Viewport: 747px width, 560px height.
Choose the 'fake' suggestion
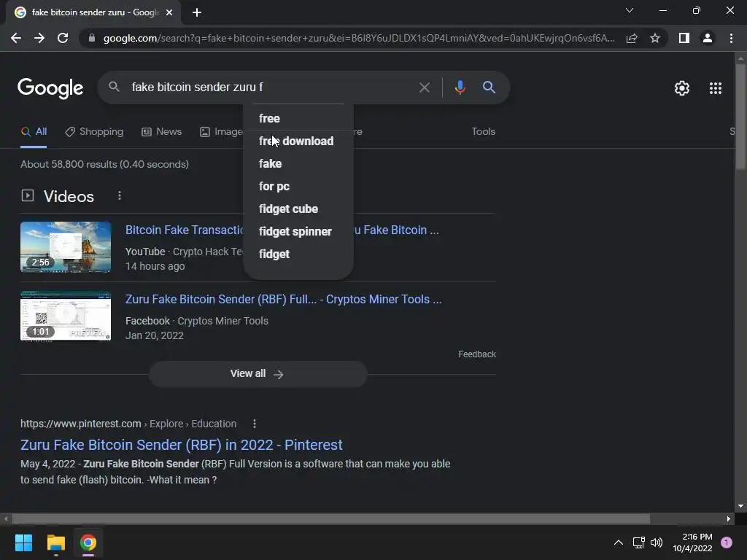298,164
